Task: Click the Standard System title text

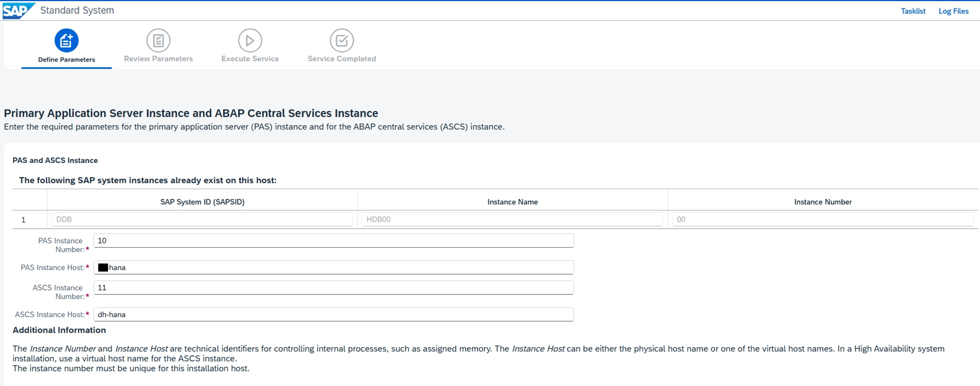Action: click(x=77, y=10)
